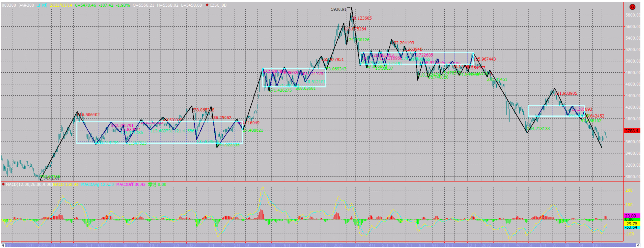The height and width of the screenshot is (248, 644).
Task: Select the CZSC_BD indicator label
Action: click(x=218, y=5)
